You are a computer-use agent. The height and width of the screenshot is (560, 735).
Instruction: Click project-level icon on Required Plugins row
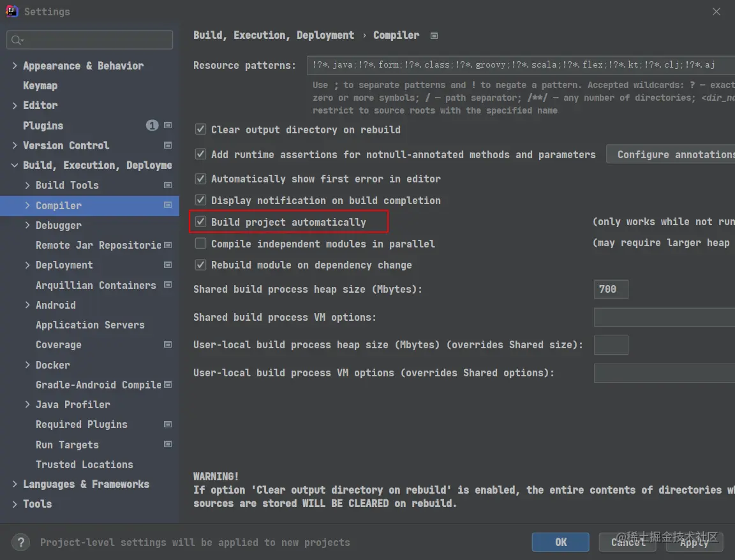(168, 424)
